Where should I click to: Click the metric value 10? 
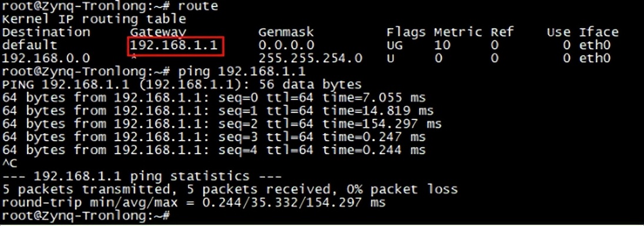[x=442, y=45]
